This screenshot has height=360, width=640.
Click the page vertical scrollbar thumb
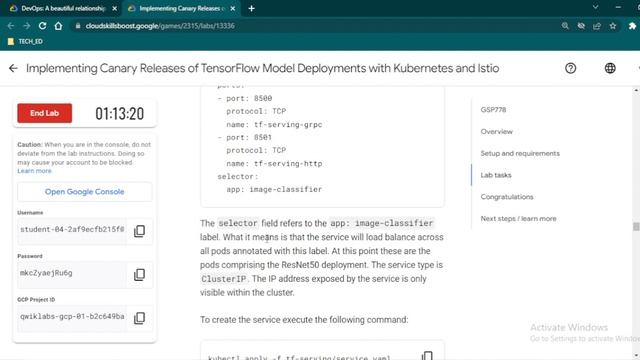tap(636, 227)
